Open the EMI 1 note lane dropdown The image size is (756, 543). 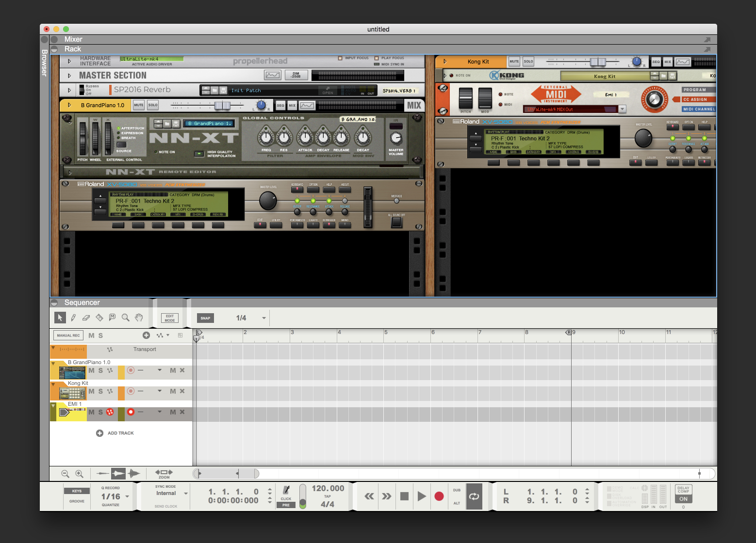160,412
